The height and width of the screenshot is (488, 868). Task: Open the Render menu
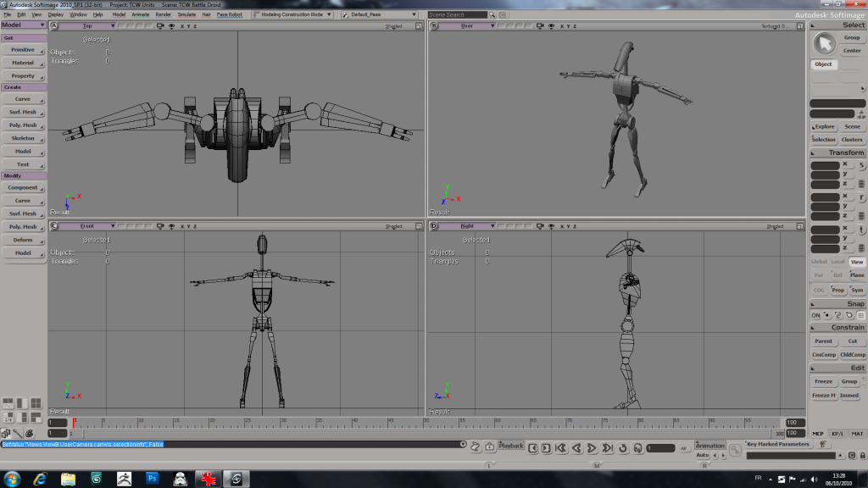coord(164,15)
